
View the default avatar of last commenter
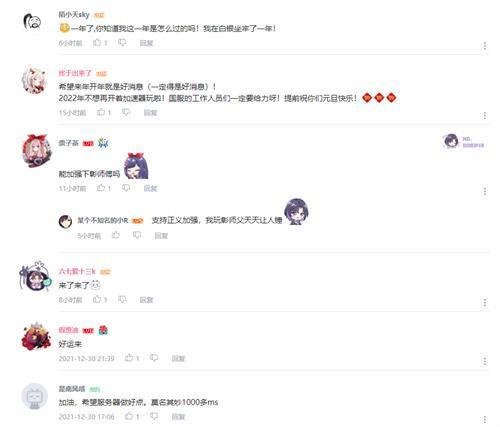34,396
